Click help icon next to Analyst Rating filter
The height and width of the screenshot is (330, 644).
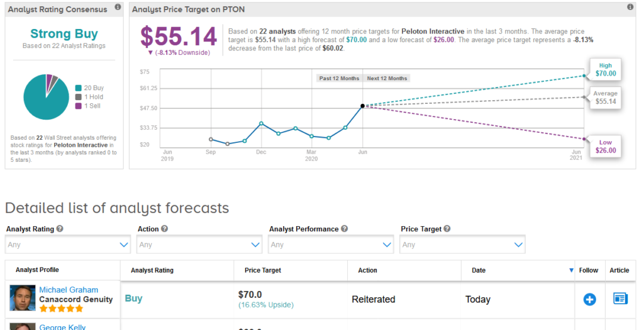pyautogui.click(x=60, y=229)
